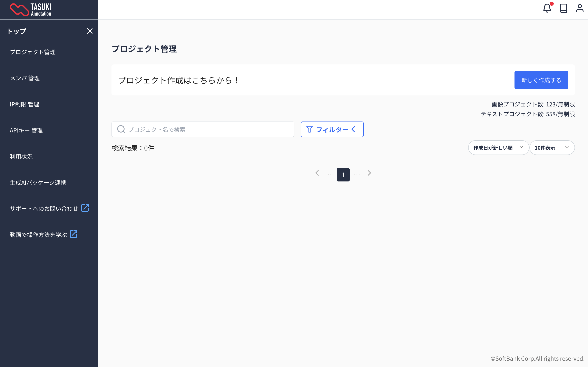
Task: Click the next page arrow
Action: pos(369,173)
